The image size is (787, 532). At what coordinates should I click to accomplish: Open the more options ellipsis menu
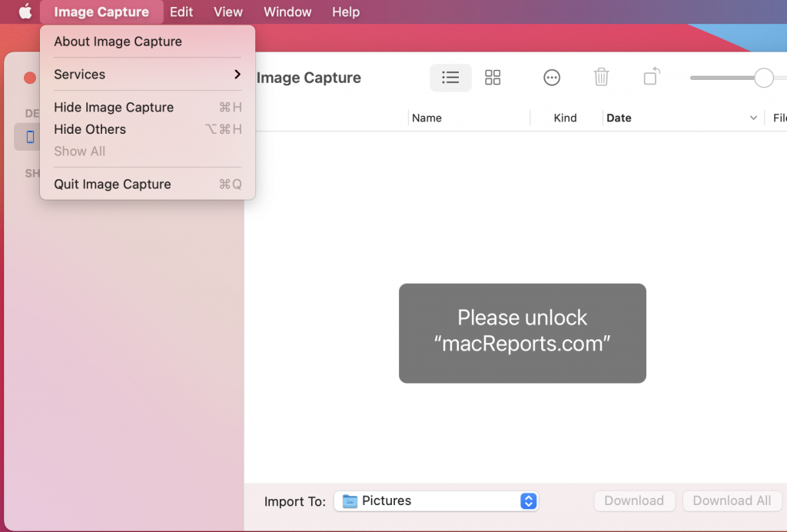[552, 78]
